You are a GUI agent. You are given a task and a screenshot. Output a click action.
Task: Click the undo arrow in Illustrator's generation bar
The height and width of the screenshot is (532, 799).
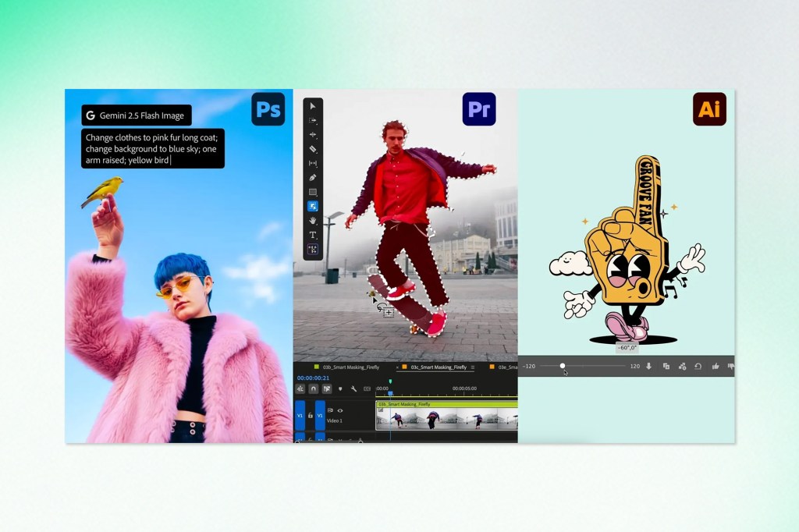pos(698,366)
